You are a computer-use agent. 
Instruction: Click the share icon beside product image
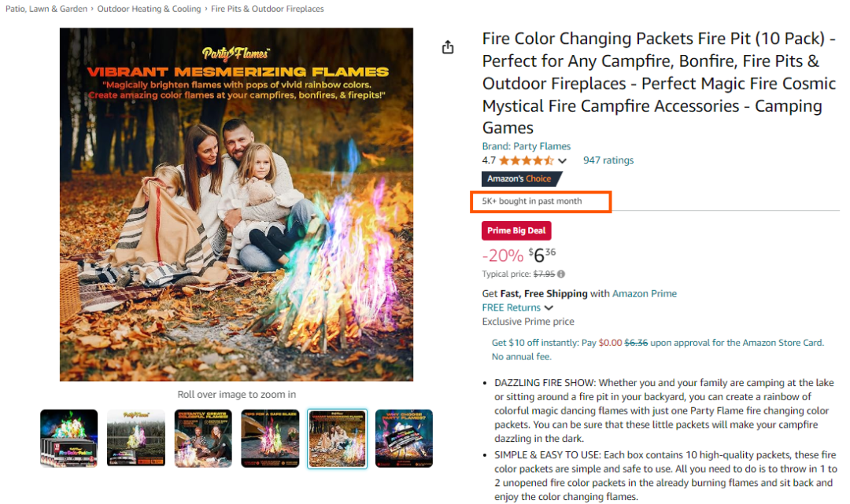pyautogui.click(x=448, y=47)
